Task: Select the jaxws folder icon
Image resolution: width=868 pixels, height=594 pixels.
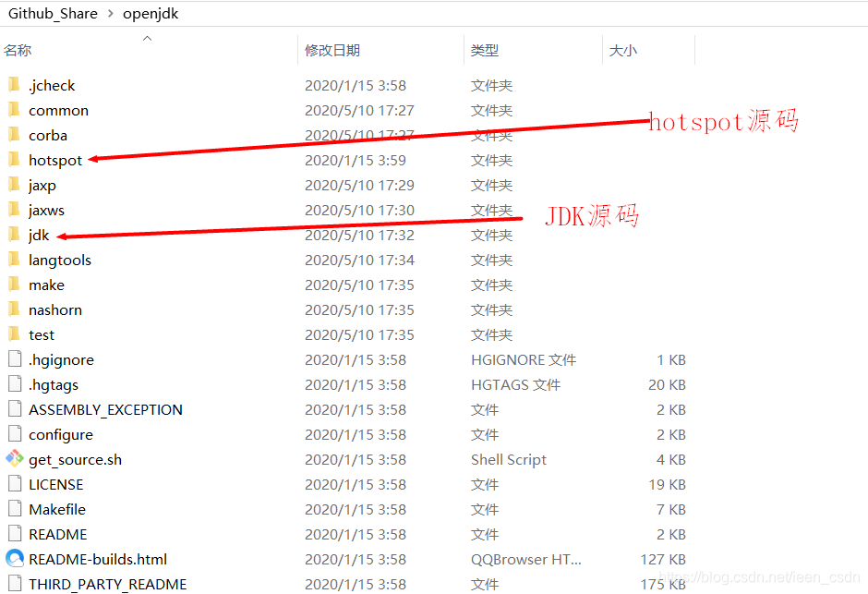Action: 15,210
